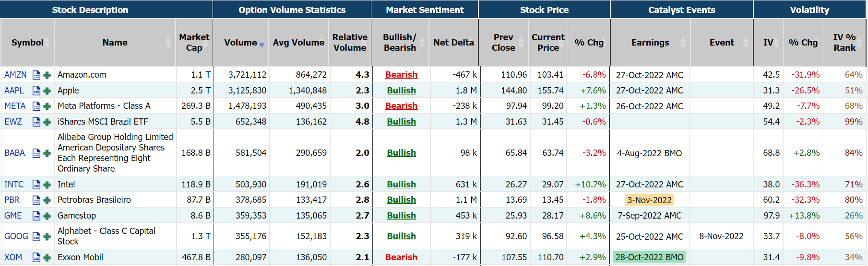Click the green plus next to AAPL

tap(47, 91)
